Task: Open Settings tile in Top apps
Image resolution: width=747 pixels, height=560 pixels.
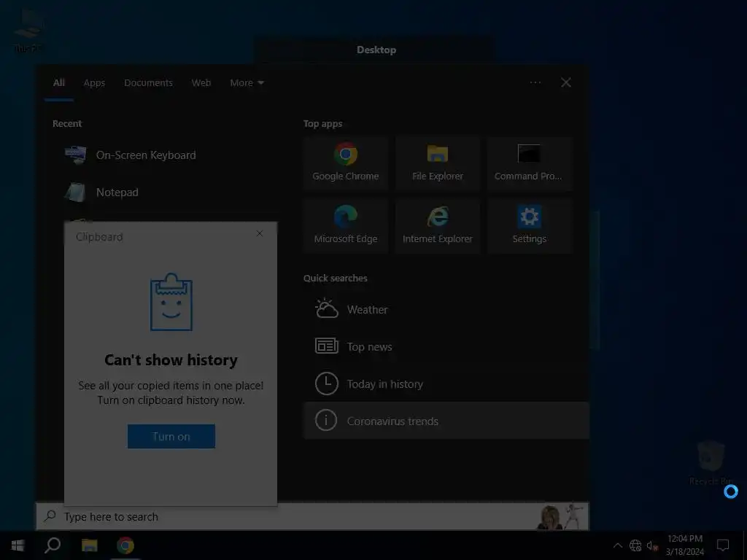Action: pos(529,226)
